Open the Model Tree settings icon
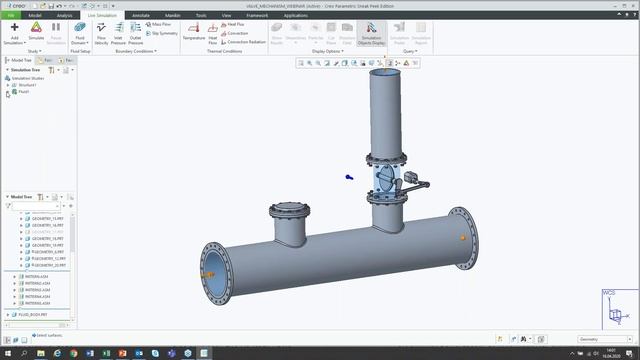Image resolution: width=640 pixels, height=360 pixels. coord(40,197)
